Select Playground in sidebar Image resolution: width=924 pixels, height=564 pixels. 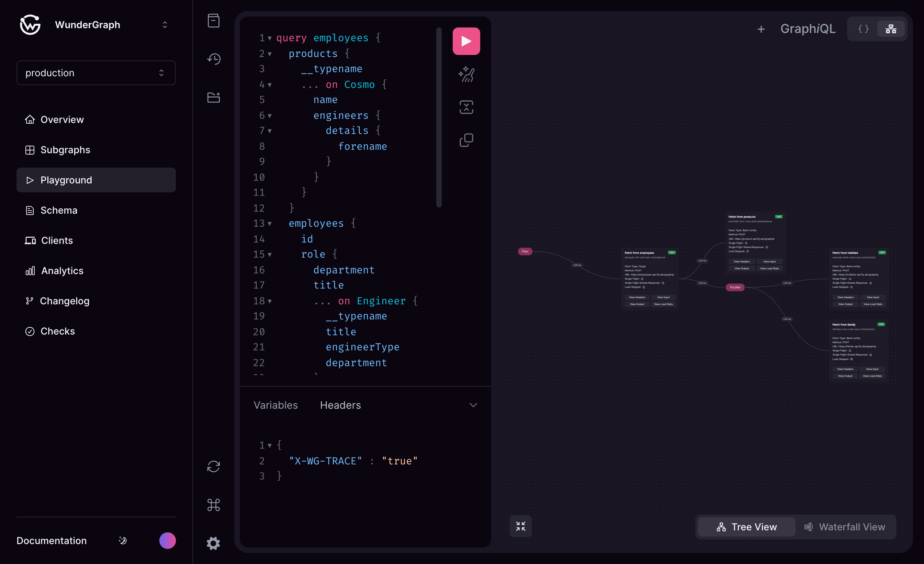pos(96,180)
